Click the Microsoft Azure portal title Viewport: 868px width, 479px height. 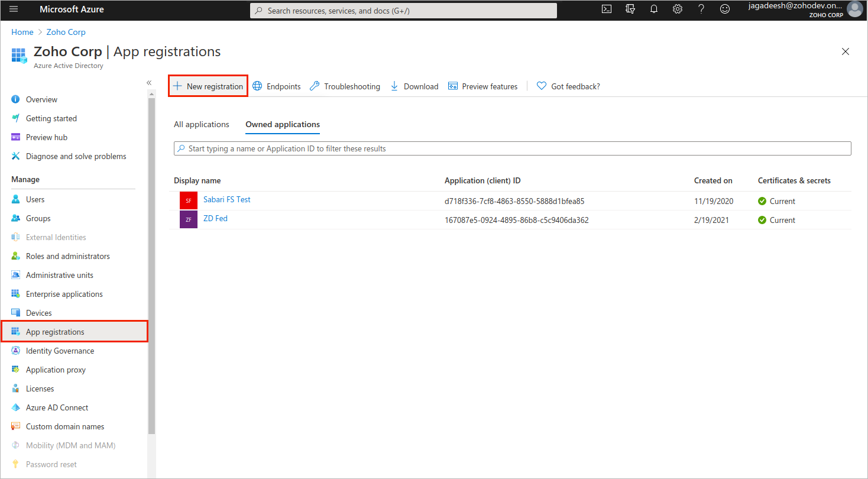tap(72, 9)
